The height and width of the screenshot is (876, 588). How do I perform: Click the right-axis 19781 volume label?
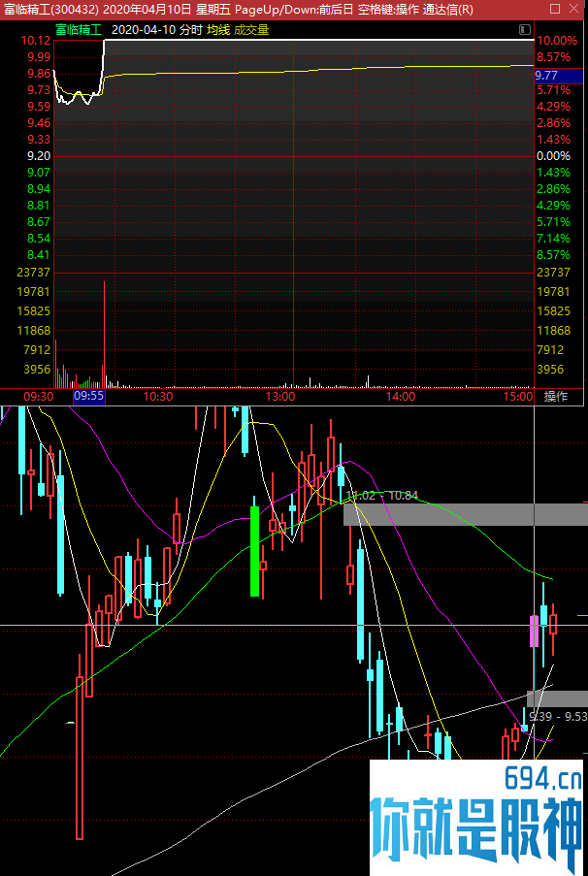554,292
